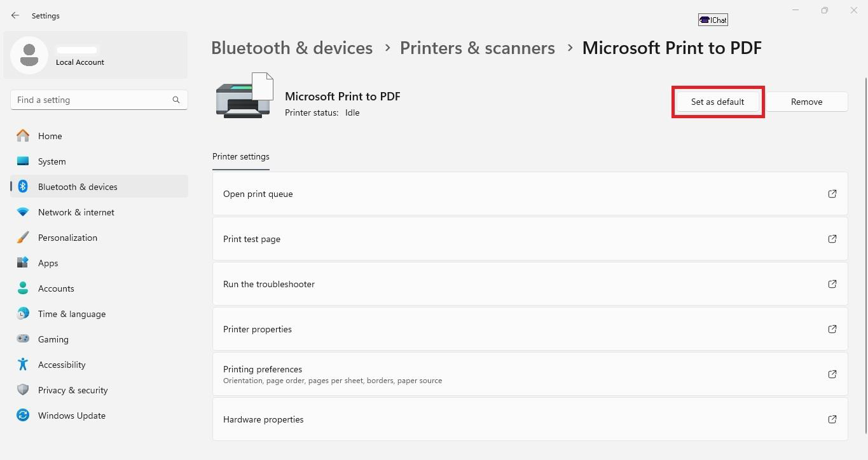The height and width of the screenshot is (460, 868).
Task: Open Apps settings icon
Action: [x=23, y=263]
